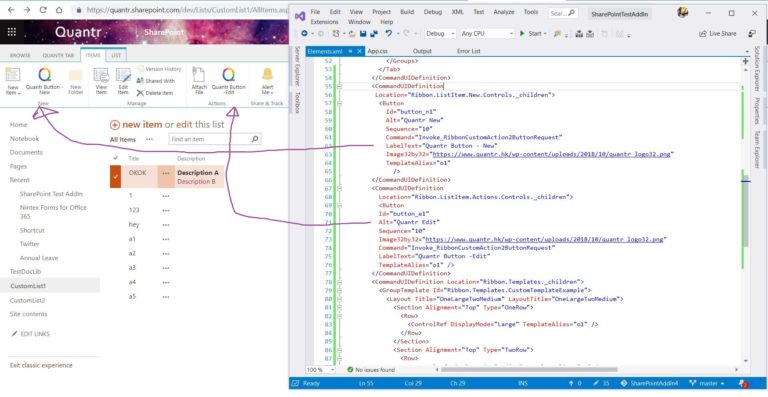The height and width of the screenshot is (397, 768).
Task: Open the Any CPU platform dropdown
Action: point(487,33)
